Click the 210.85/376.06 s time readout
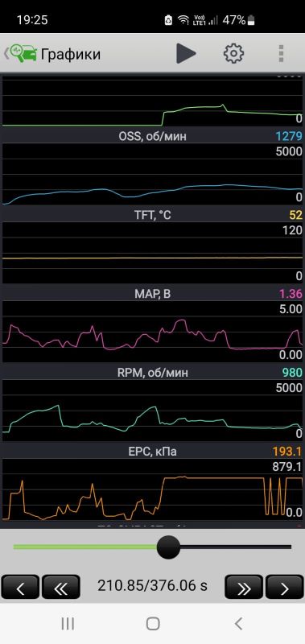 (152, 586)
